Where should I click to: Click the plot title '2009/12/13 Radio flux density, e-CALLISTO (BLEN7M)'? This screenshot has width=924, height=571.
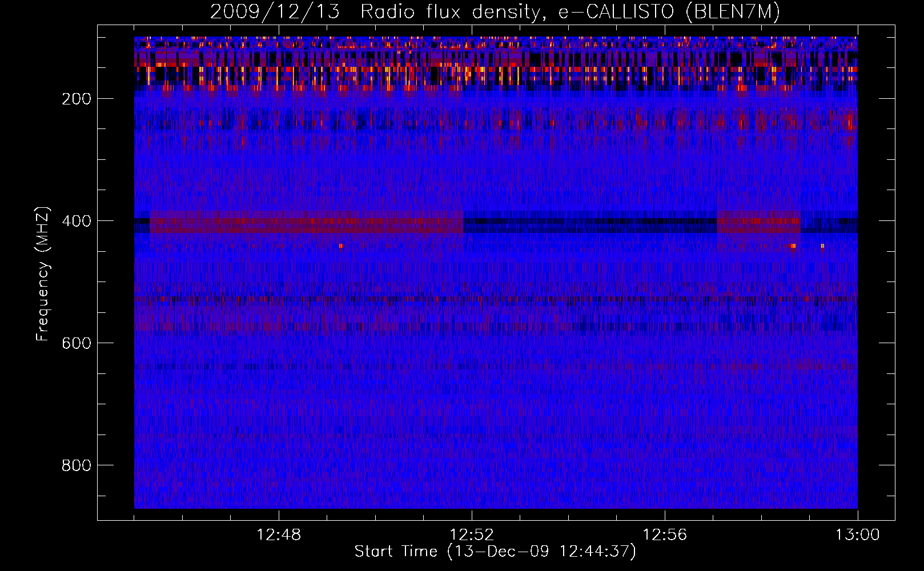pos(495,11)
